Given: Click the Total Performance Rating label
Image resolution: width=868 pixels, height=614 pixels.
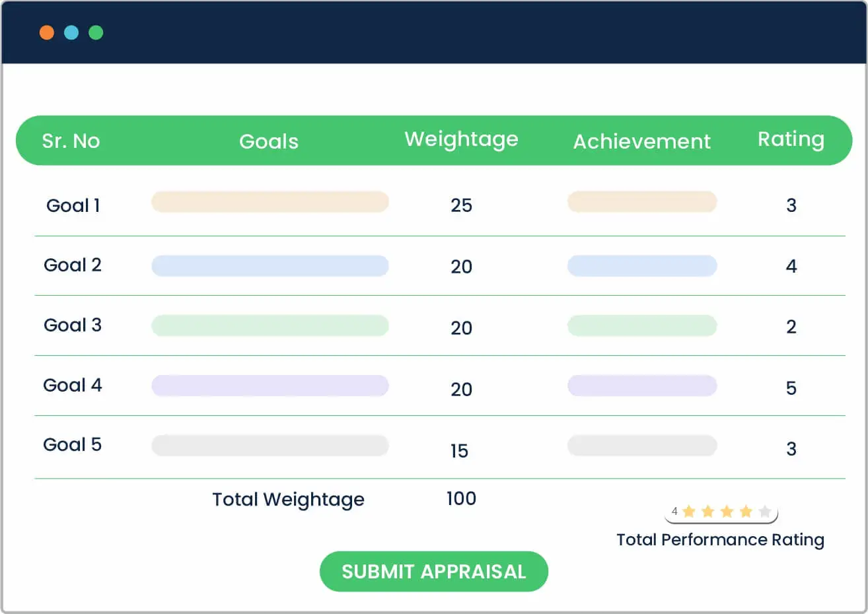Looking at the screenshot, I should 720,539.
